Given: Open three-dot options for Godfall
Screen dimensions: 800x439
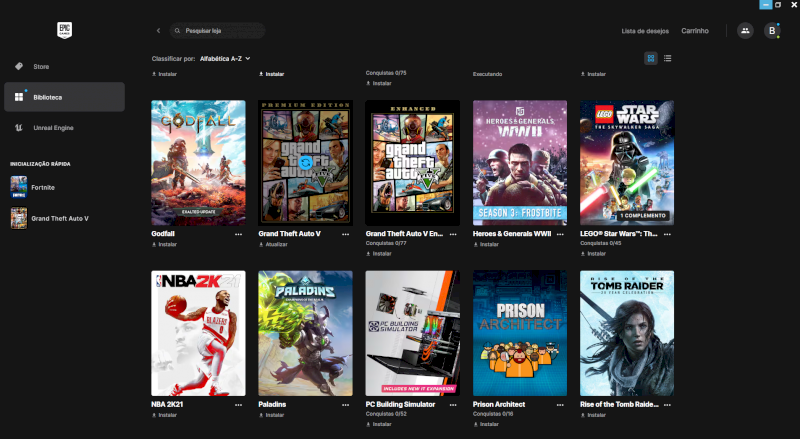Looking at the screenshot, I should [x=238, y=234].
